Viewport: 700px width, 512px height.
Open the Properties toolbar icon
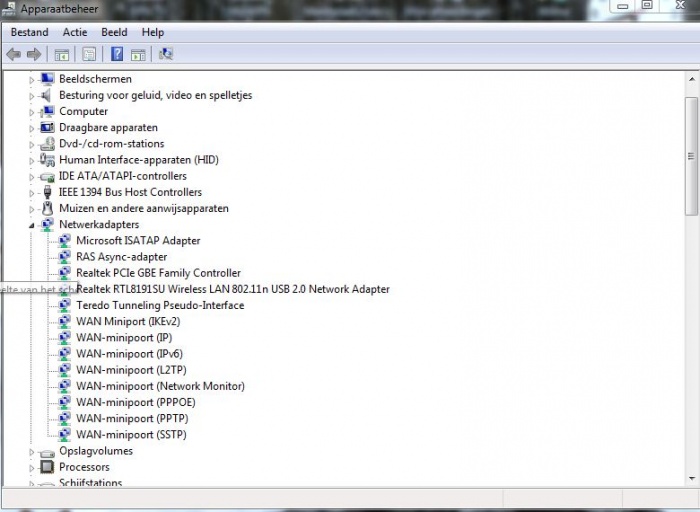[x=89, y=54]
